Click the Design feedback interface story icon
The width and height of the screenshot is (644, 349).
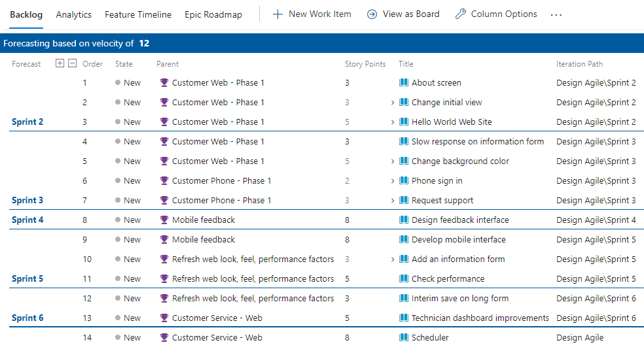pos(404,220)
